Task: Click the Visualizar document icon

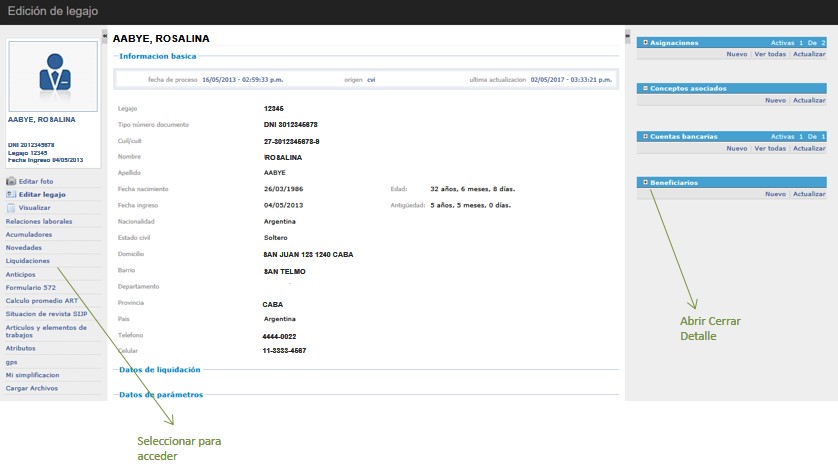Action: click(x=11, y=208)
